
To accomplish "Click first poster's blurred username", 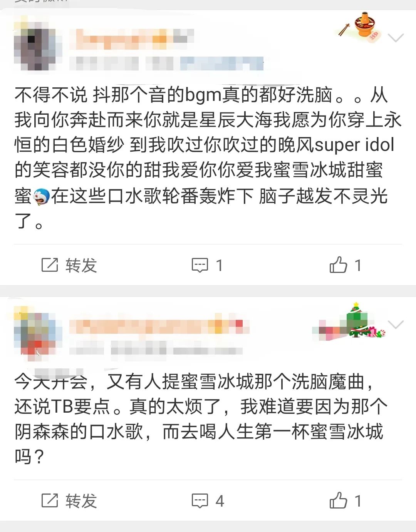I will tap(132, 39).
